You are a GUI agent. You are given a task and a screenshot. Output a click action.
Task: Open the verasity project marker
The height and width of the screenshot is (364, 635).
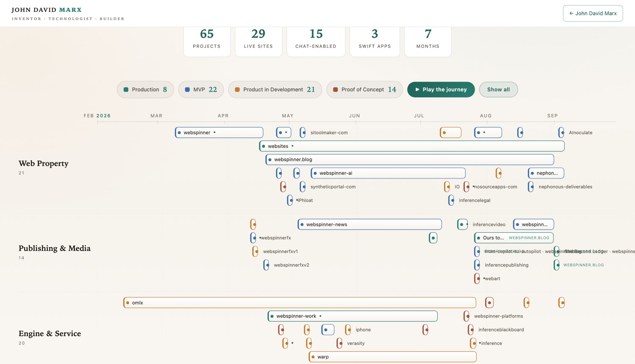(x=340, y=343)
